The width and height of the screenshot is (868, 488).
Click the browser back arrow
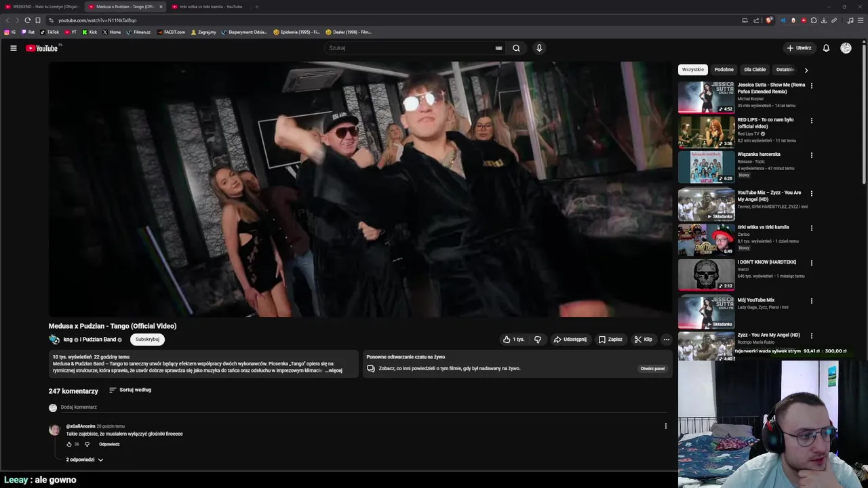click(x=7, y=20)
